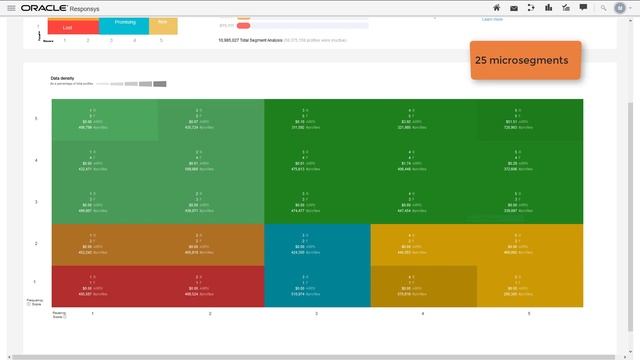Open the hamburger navigation menu
This screenshot has width=640, height=360.
coord(11,8)
